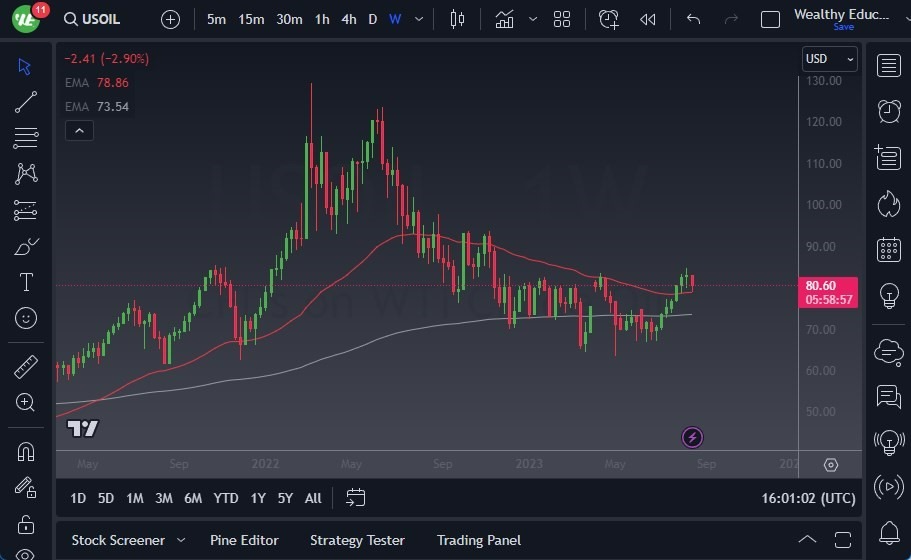The width and height of the screenshot is (911, 560).
Task: Undo the last chart action
Action: [693, 19]
